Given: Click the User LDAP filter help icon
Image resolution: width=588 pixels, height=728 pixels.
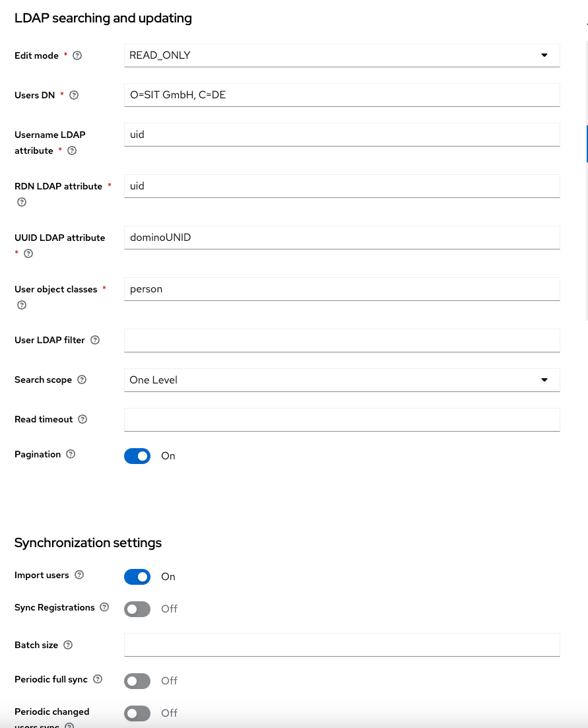Looking at the screenshot, I should [x=95, y=341].
